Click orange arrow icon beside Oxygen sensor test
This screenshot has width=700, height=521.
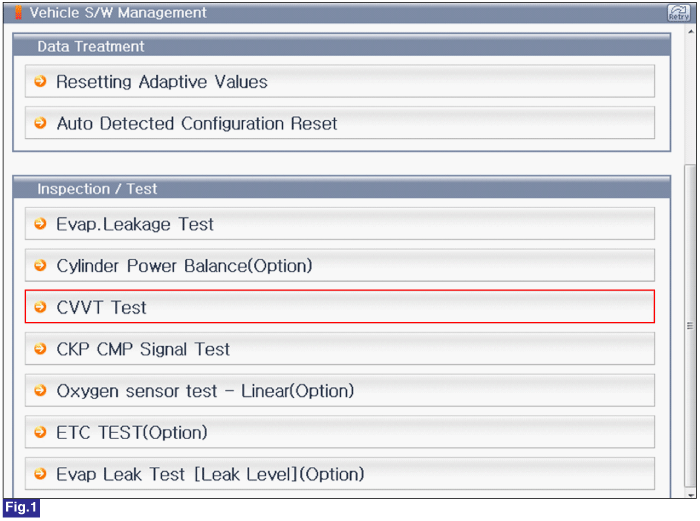(x=41, y=390)
